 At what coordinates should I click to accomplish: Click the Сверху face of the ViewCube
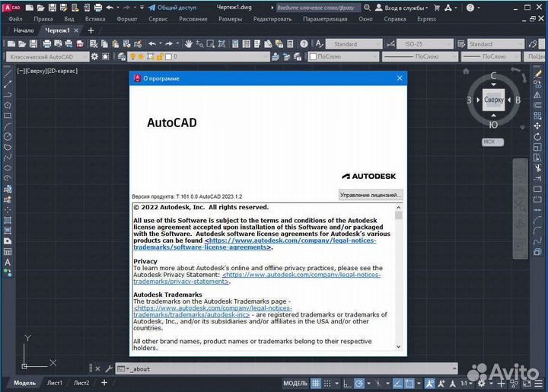click(x=493, y=100)
